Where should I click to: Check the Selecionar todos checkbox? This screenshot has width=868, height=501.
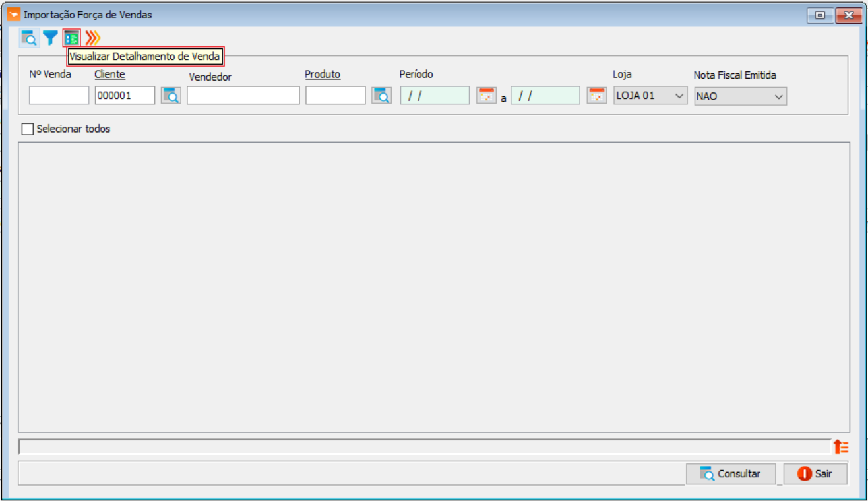[x=28, y=129]
